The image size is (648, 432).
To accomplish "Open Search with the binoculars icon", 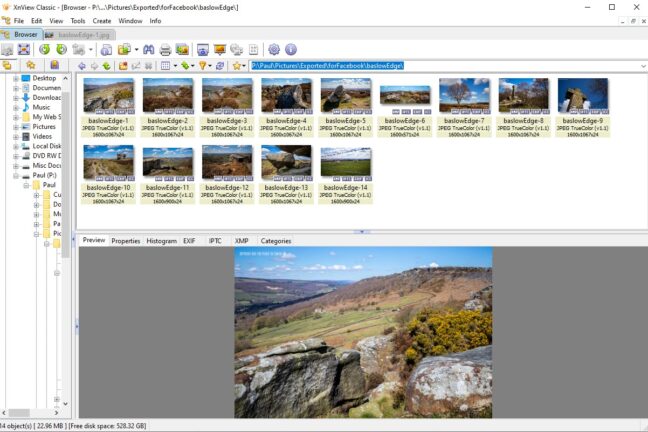I will coord(148,50).
